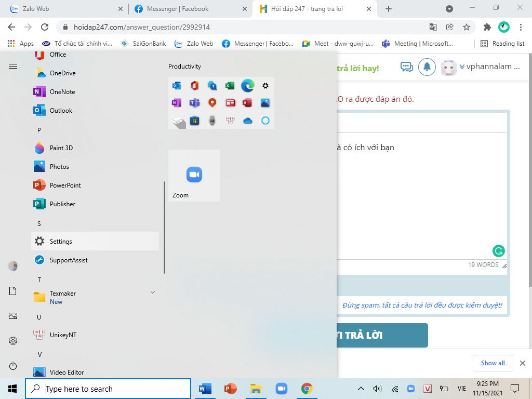Open Settings gear on Start left rail

click(13, 341)
